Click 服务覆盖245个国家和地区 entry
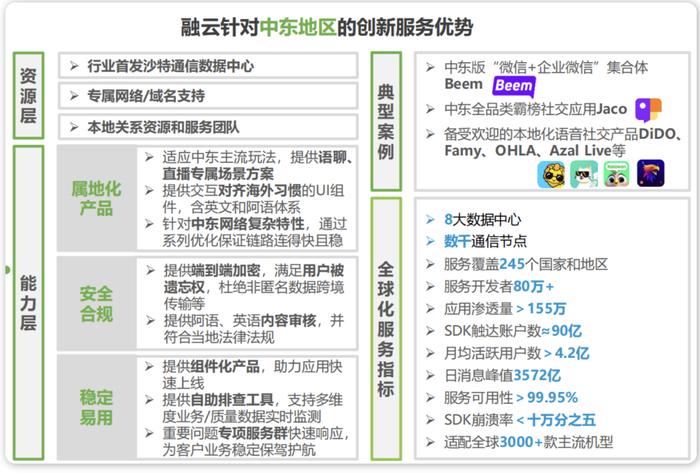Viewport: 700px width, 473px height. click(526, 264)
